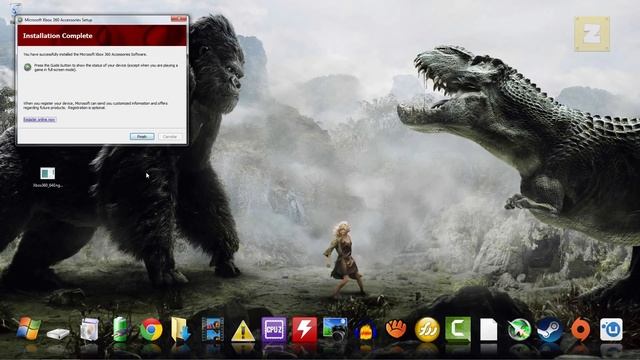Open the documents library icon in dock

tap(89, 329)
